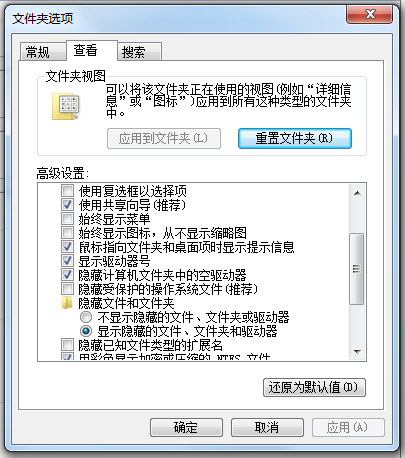Viewport: 405px width, 458px height.
Task: Click 还原为默认值(D) button
Action: point(314,387)
